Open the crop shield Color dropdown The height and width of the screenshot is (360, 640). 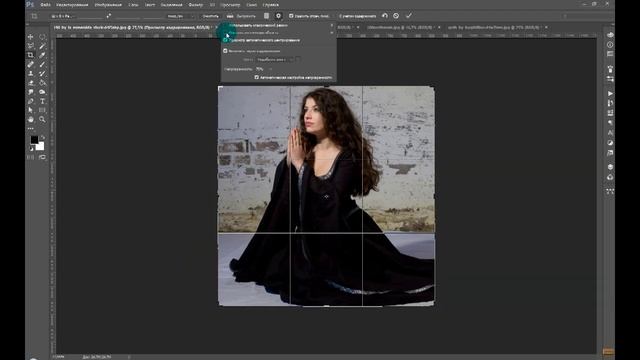(275, 60)
